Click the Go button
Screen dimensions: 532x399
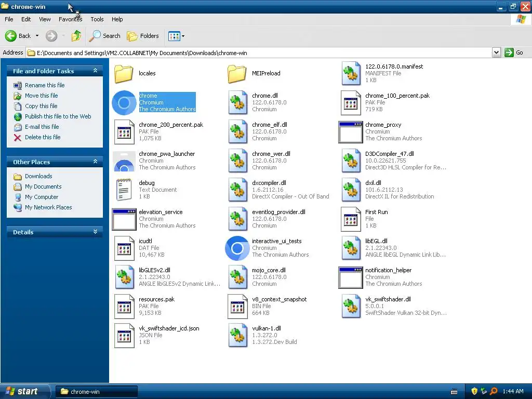tap(514, 52)
